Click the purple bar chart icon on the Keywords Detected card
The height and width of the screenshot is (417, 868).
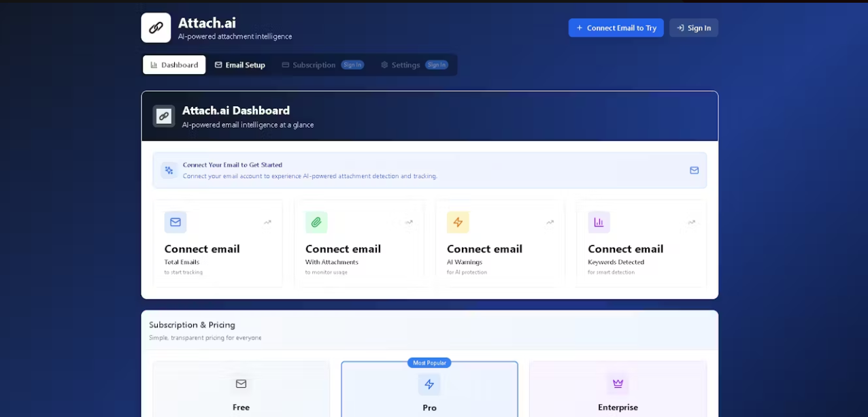[599, 222]
